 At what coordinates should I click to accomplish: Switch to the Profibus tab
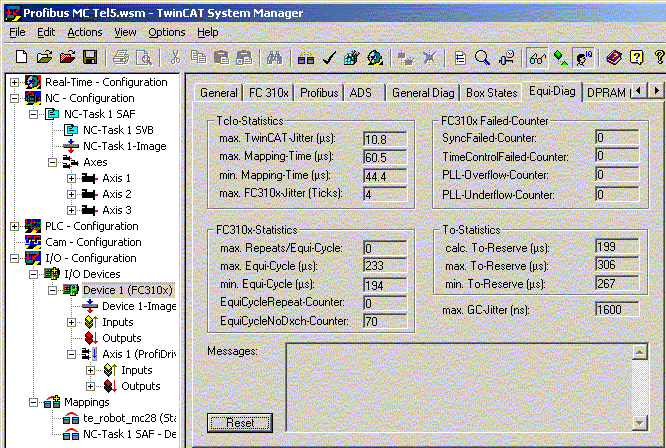coord(319,93)
